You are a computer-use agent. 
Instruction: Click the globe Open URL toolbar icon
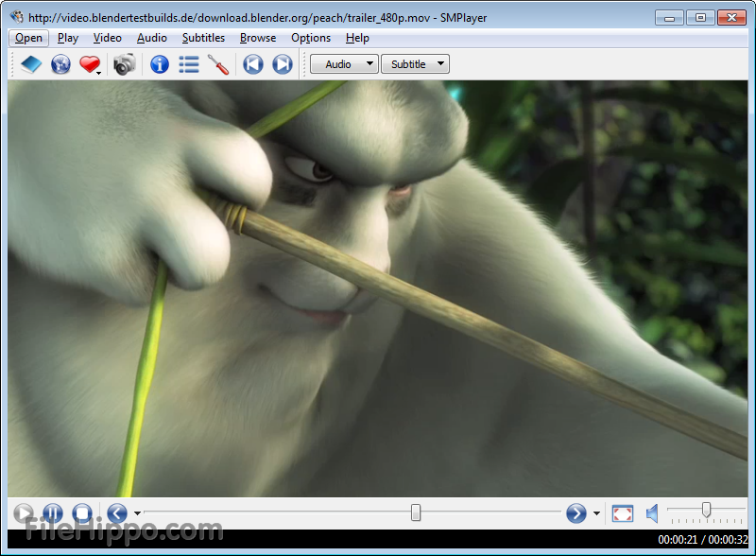click(60, 64)
